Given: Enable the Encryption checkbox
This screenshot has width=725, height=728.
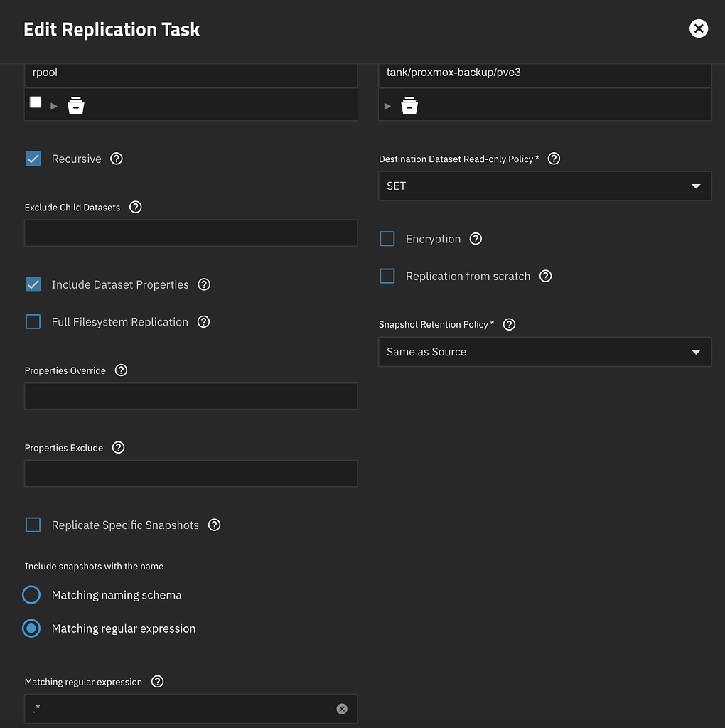Looking at the screenshot, I should [x=387, y=239].
